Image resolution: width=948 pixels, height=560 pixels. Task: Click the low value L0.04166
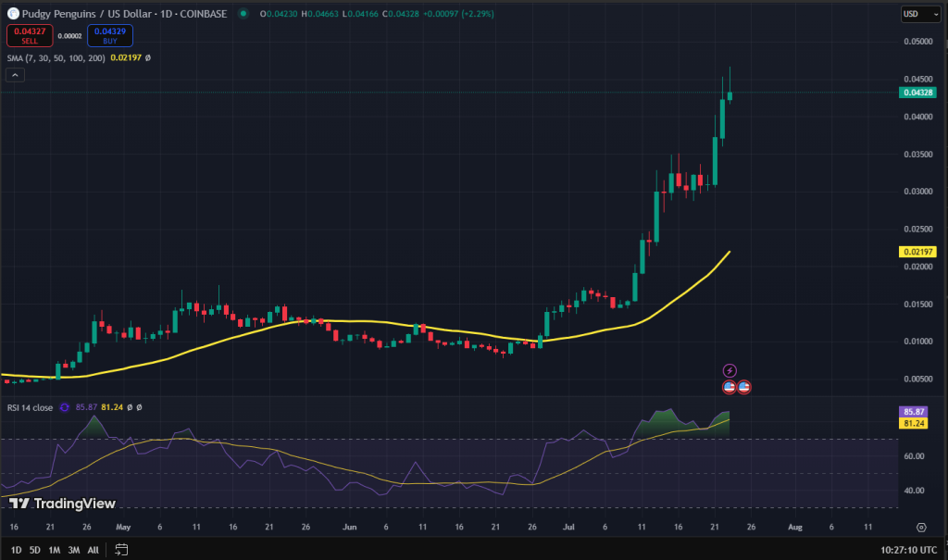click(x=360, y=14)
